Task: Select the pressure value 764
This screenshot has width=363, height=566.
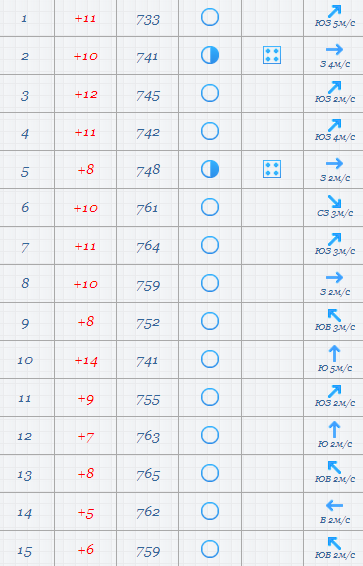Action: (148, 247)
